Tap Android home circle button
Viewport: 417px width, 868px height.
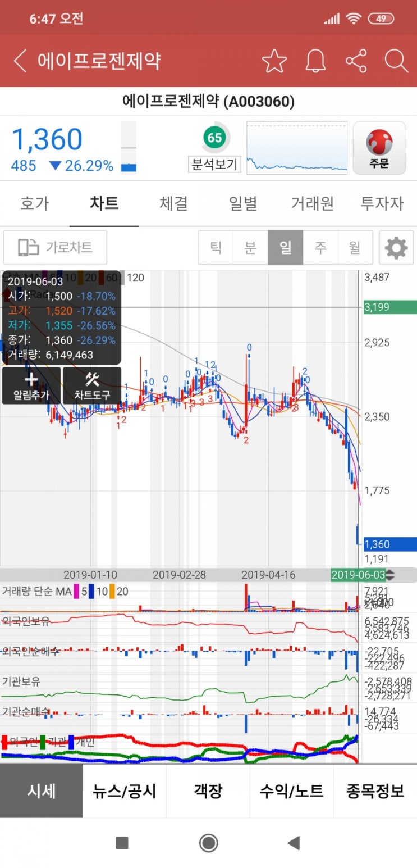point(209,843)
